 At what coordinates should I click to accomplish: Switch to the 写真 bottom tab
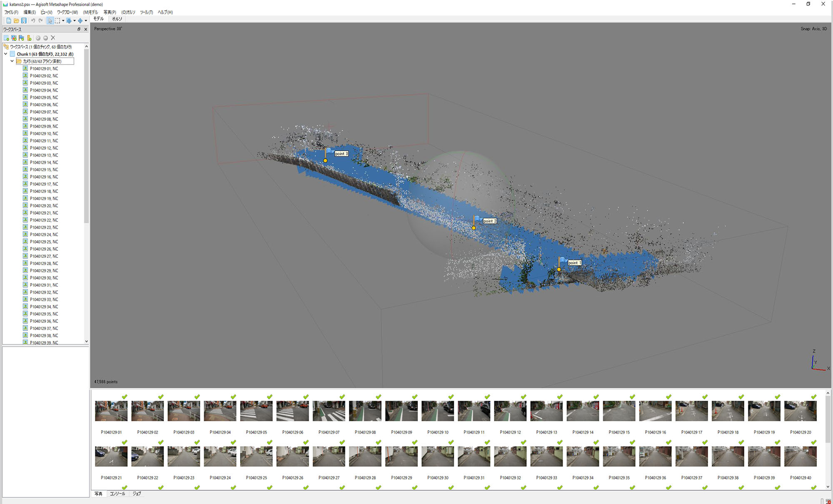click(x=98, y=494)
